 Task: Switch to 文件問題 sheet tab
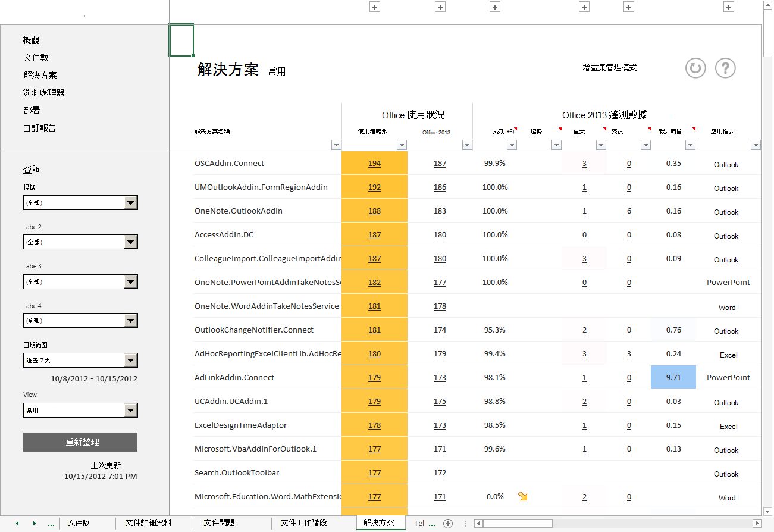pyautogui.click(x=219, y=523)
